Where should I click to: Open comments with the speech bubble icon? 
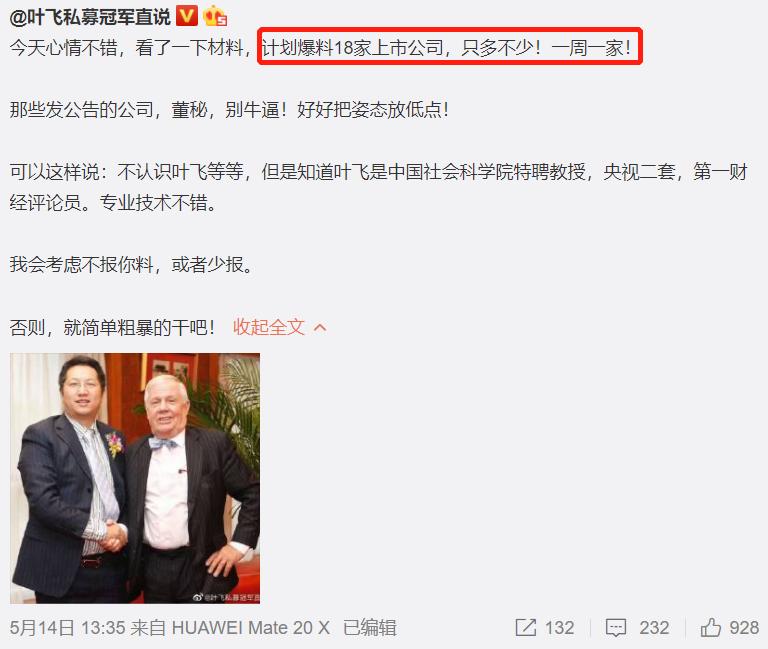coord(616,627)
